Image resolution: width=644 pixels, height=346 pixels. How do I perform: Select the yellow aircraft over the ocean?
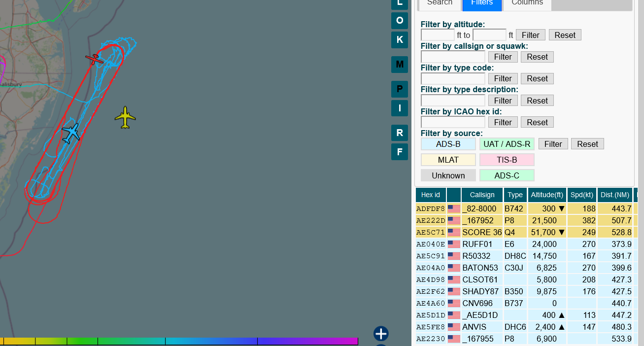125,117
